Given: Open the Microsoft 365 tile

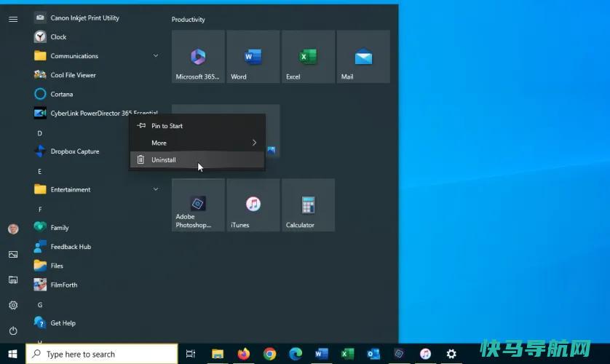Looking at the screenshot, I should [x=198, y=57].
